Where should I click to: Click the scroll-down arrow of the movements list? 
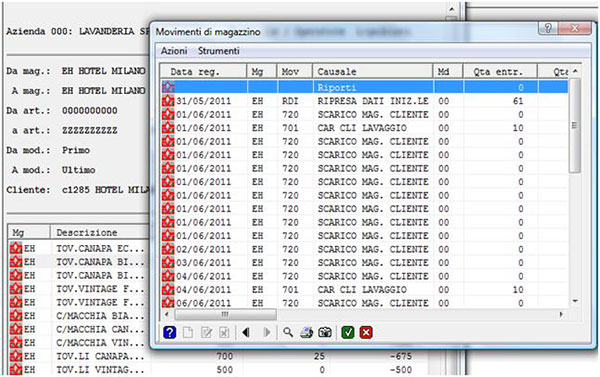pos(575,302)
